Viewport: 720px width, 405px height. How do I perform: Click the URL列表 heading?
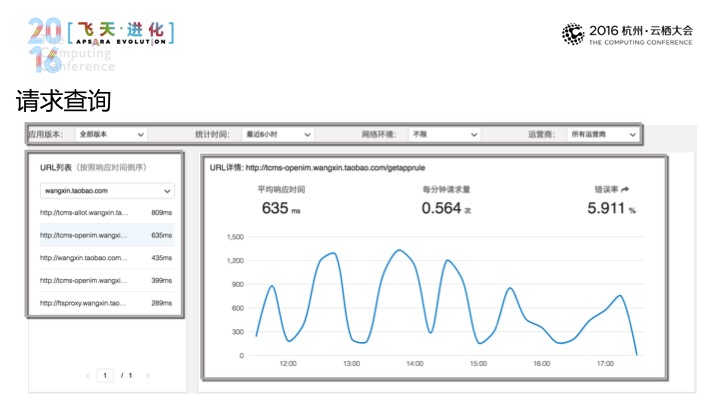(x=56, y=168)
